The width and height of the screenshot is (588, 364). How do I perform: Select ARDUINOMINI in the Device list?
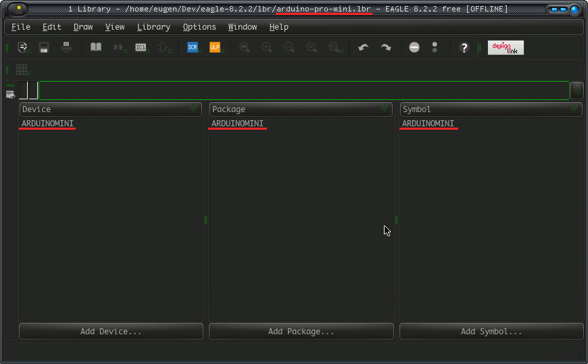tap(47, 124)
